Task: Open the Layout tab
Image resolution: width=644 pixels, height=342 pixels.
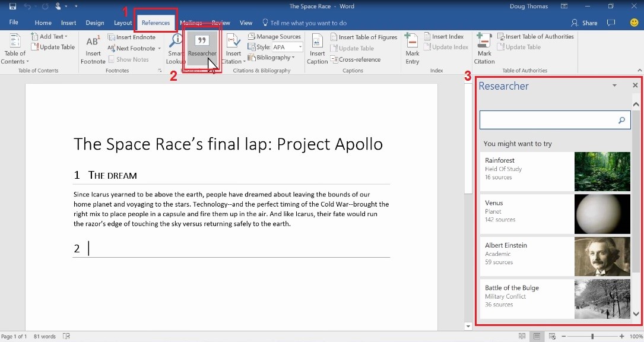Action: coord(123,23)
